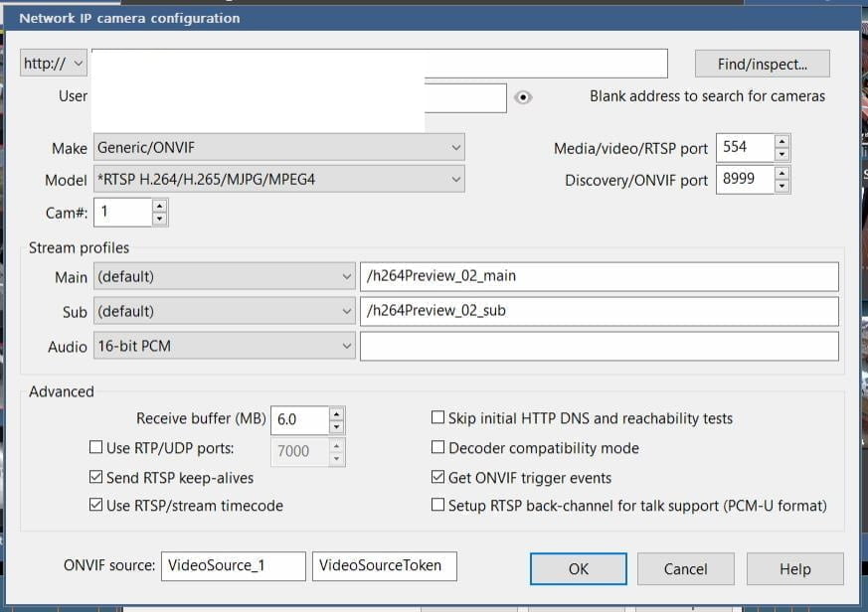Enable Skip initial HTTP DNS tests

point(437,418)
